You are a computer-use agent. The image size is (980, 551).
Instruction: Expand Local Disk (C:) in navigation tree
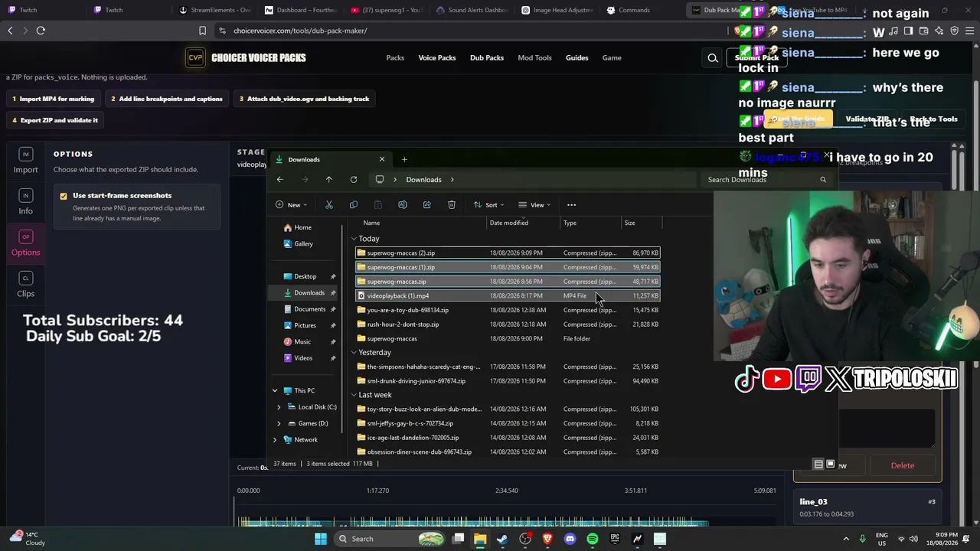[x=279, y=407]
